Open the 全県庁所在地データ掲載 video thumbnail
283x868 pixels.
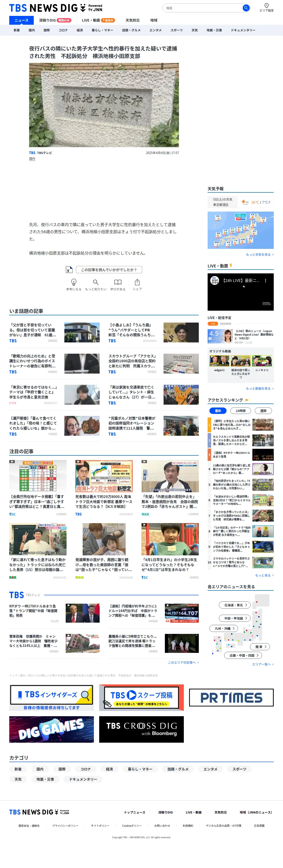[38, 476]
